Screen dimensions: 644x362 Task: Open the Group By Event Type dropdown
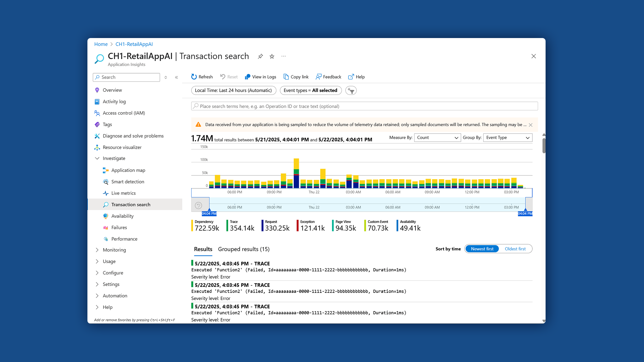pyautogui.click(x=507, y=138)
